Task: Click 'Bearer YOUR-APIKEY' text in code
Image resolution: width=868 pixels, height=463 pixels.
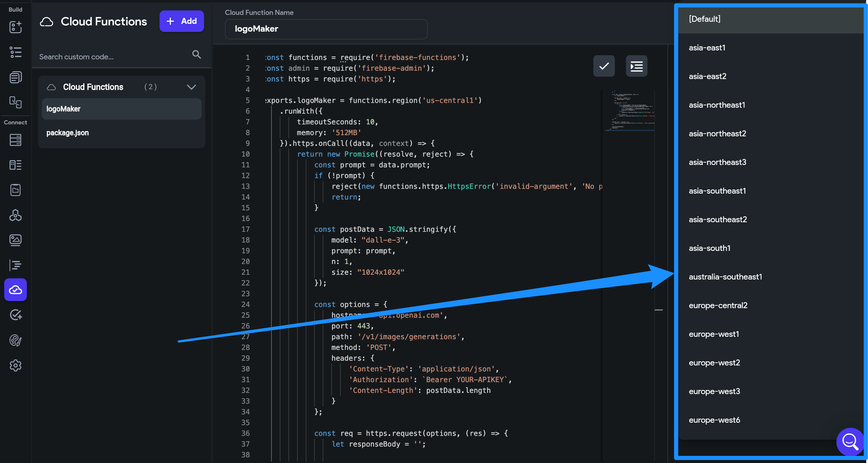Action: [x=465, y=380]
